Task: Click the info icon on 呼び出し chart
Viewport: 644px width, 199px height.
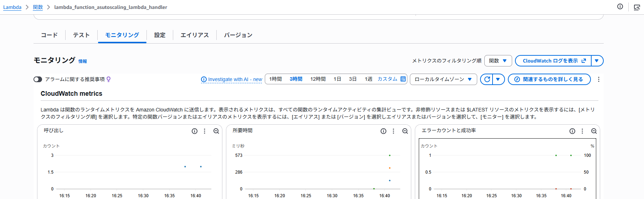Action: (x=195, y=131)
